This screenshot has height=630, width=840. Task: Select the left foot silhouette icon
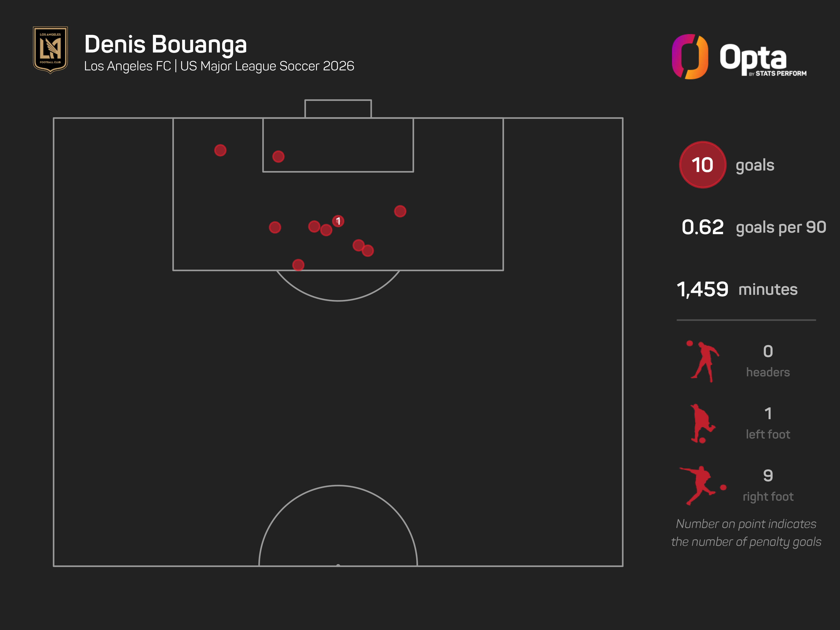702,423
